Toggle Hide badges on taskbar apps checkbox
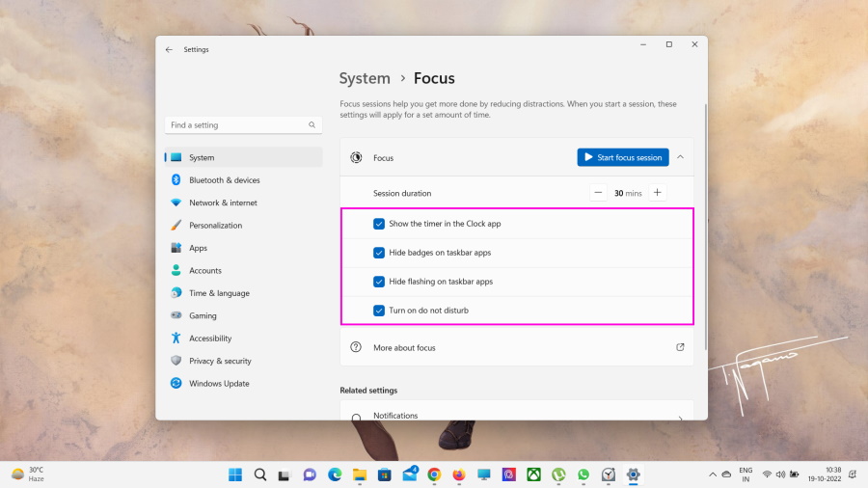Image resolution: width=868 pixels, height=488 pixels. click(379, 253)
